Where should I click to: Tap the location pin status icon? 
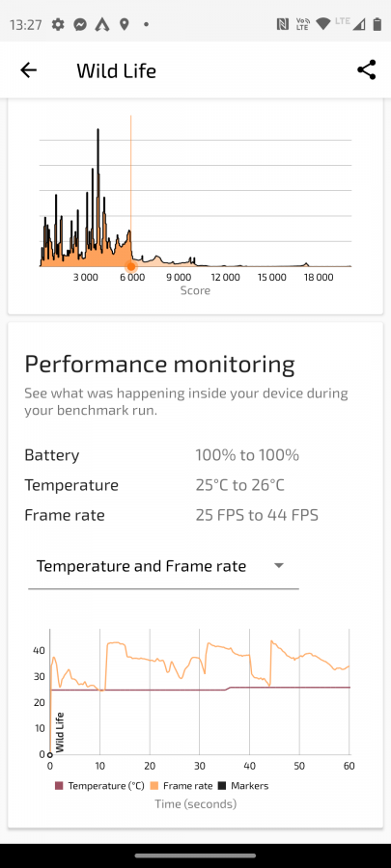(x=124, y=24)
